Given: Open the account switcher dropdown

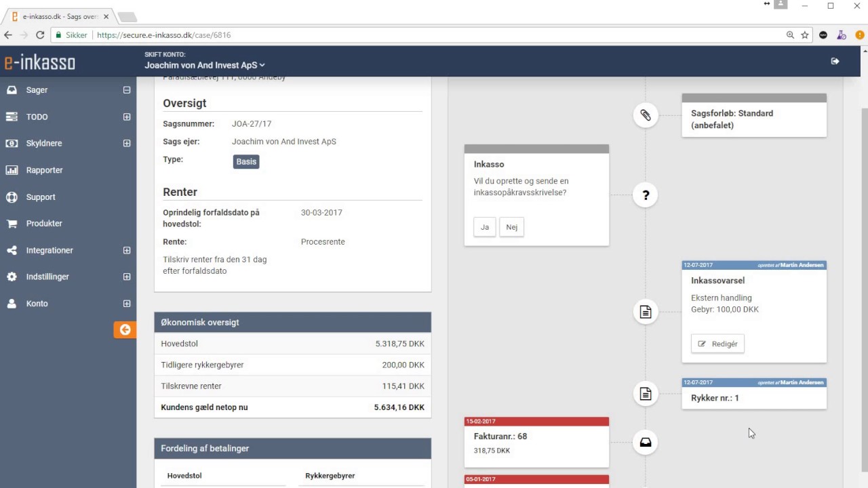Looking at the screenshot, I should 204,65.
